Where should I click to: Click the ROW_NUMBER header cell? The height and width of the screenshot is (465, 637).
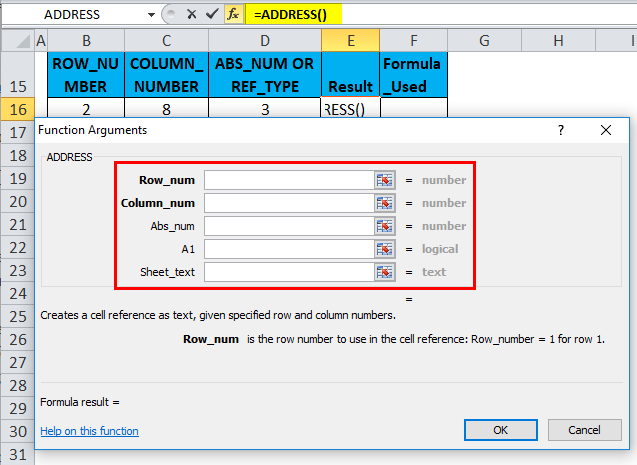[86, 75]
